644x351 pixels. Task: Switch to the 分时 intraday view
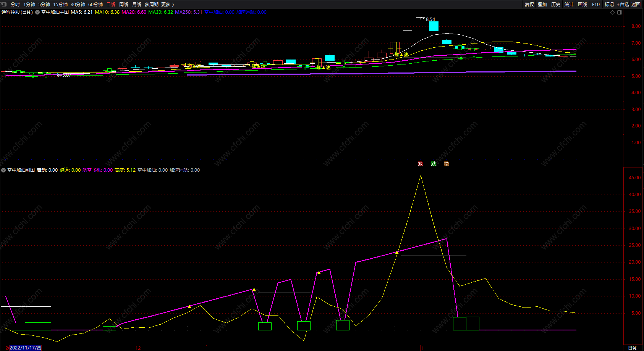[x=15, y=5]
